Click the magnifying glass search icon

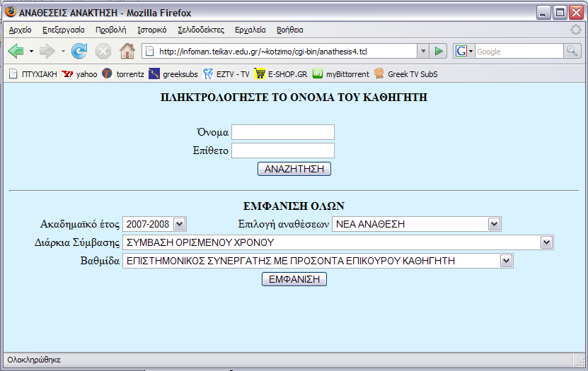point(572,52)
